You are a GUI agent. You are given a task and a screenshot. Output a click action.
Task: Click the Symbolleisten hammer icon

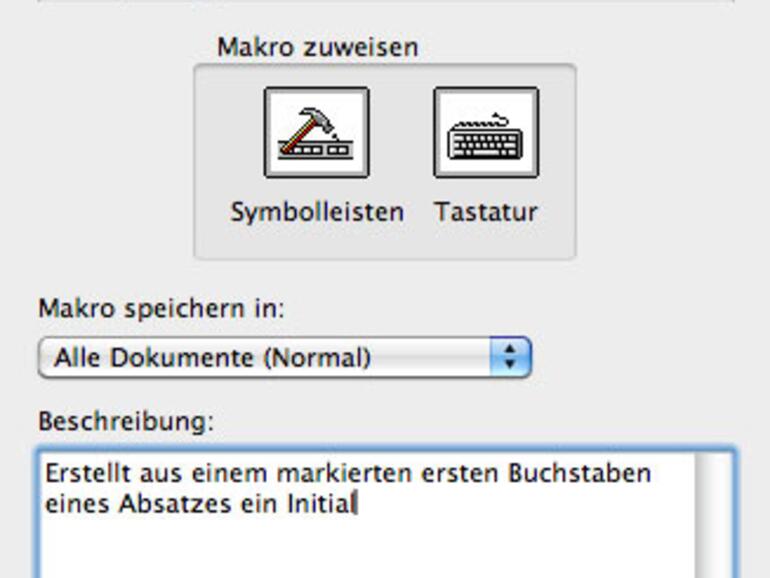316,132
